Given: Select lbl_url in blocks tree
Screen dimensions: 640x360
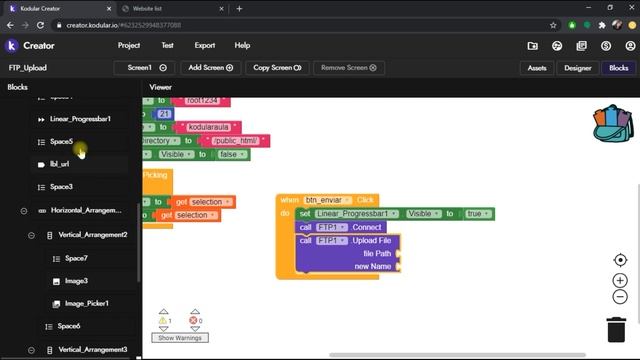Looking at the screenshot, I should (x=59, y=164).
